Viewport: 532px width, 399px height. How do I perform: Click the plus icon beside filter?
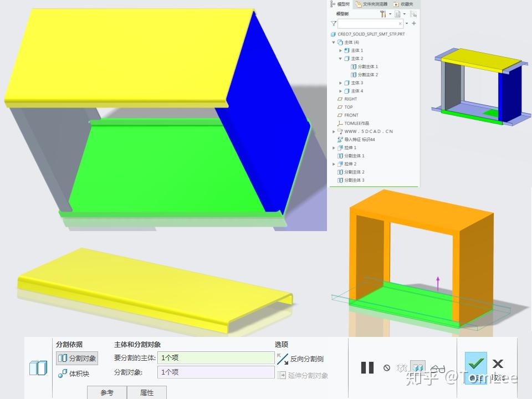point(413,23)
